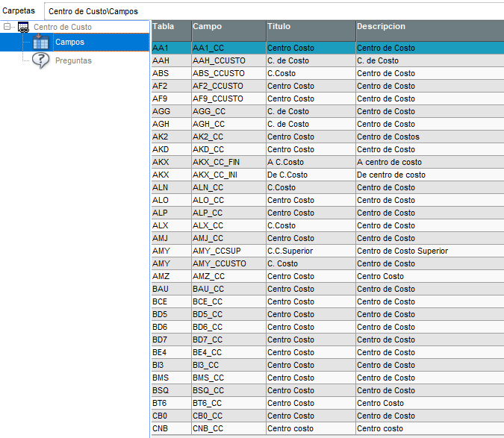Select the CB0_CC field cell
The image size is (504, 438).
[229, 416]
